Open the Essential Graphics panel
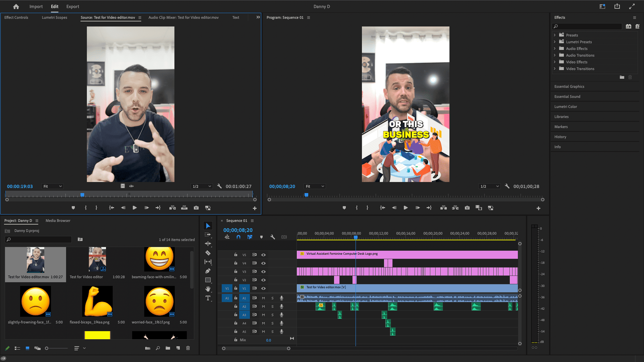 click(x=569, y=86)
